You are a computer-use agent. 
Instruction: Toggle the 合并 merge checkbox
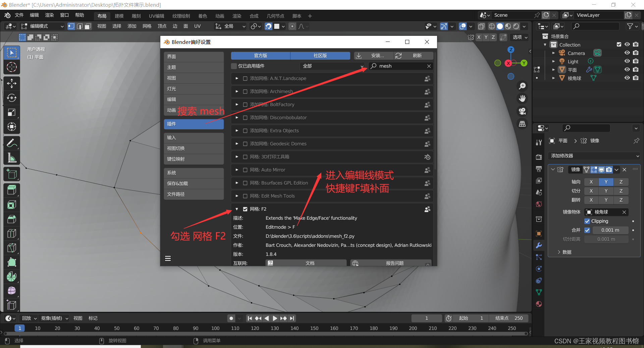pos(587,230)
